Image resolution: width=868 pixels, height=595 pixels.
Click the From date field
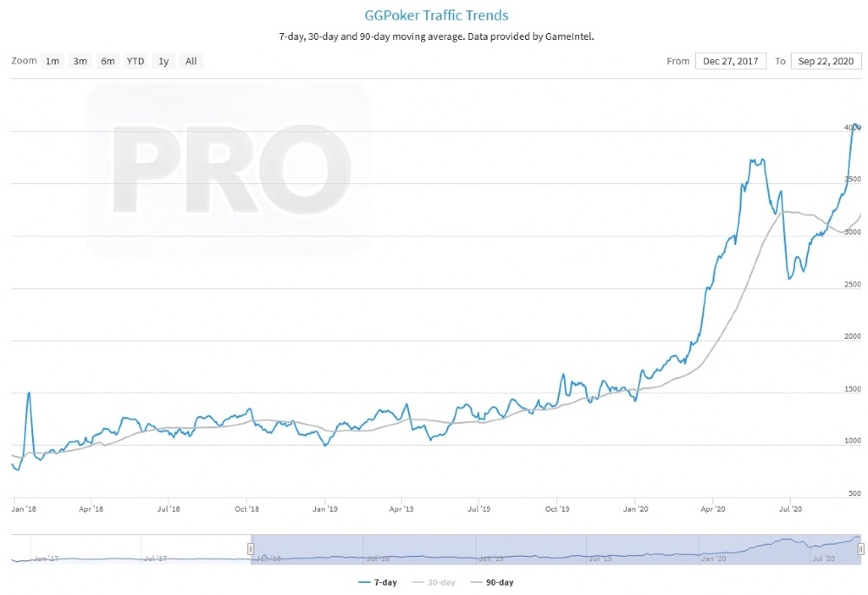click(x=730, y=61)
